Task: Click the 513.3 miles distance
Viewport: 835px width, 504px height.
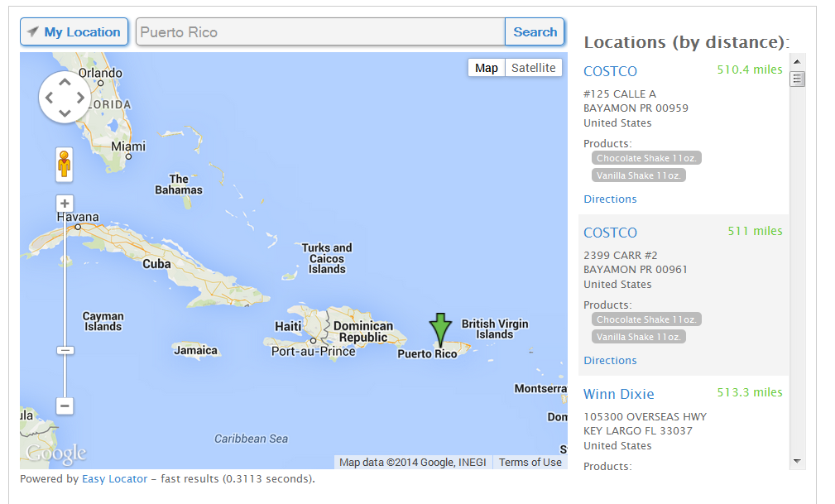Action: tap(749, 392)
